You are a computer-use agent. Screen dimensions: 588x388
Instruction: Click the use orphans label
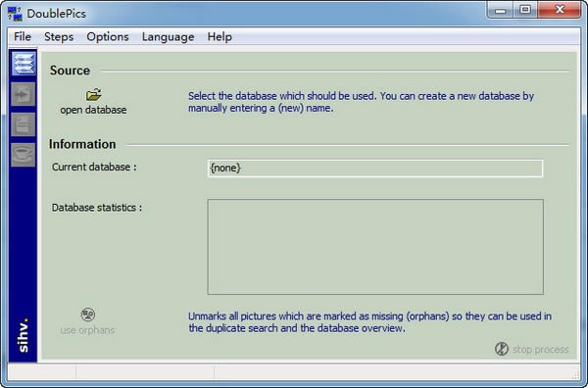87,330
